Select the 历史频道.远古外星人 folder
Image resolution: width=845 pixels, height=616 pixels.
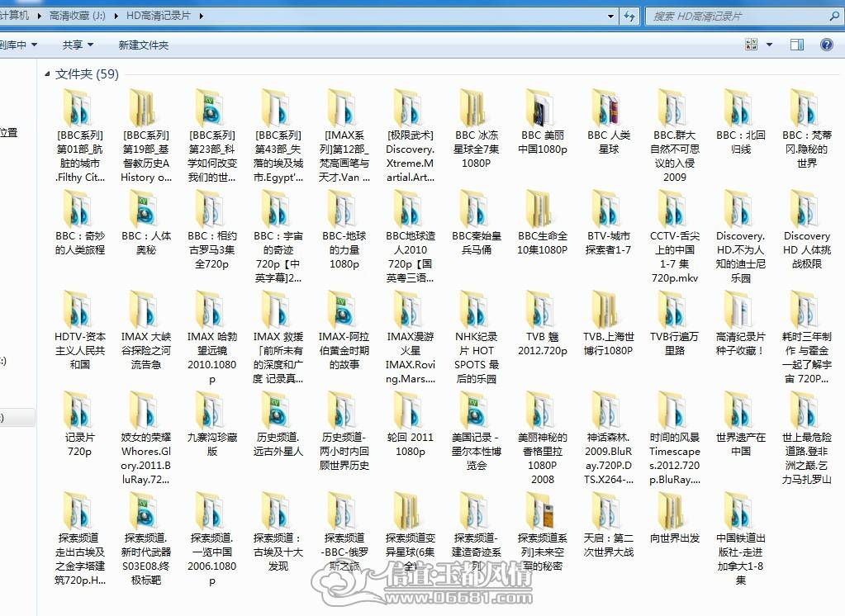(278, 424)
